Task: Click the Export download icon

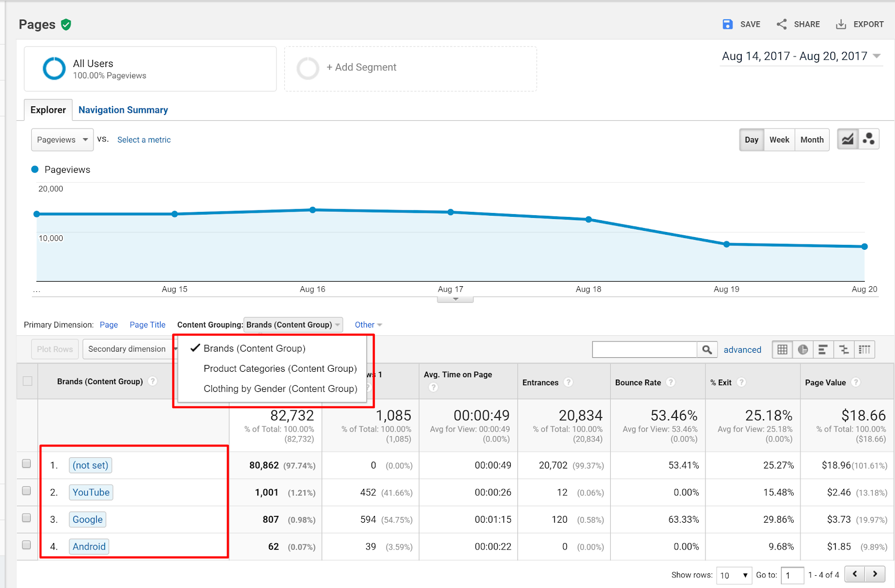Action: click(x=841, y=24)
